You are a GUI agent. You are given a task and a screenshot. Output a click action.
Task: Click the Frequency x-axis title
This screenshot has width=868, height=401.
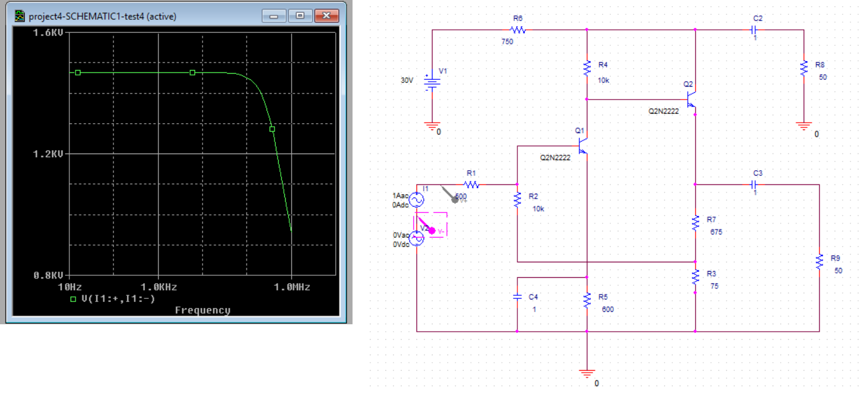202,310
